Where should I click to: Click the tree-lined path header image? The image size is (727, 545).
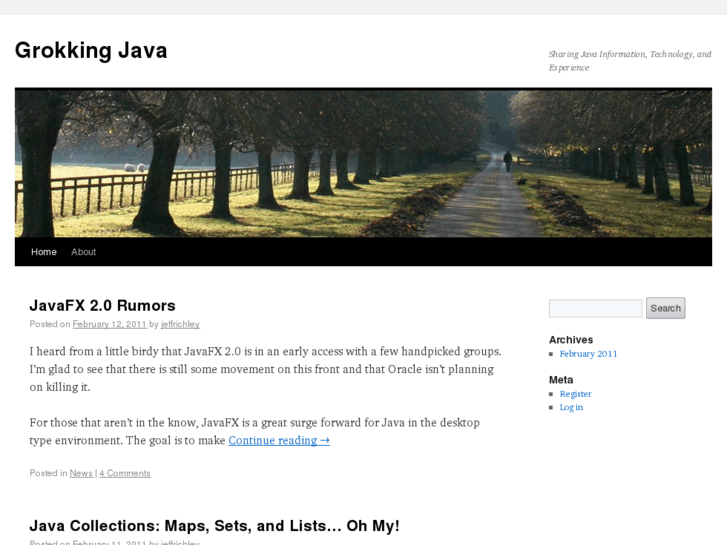tap(363, 163)
